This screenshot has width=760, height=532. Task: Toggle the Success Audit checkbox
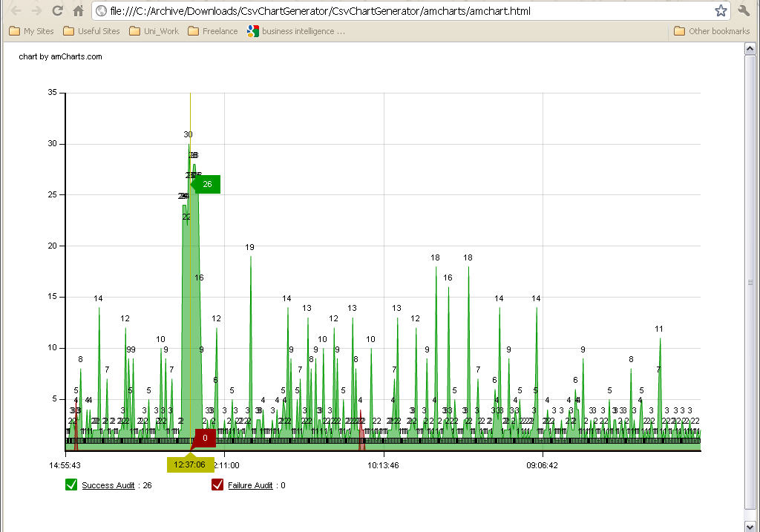click(x=71, y=485)
